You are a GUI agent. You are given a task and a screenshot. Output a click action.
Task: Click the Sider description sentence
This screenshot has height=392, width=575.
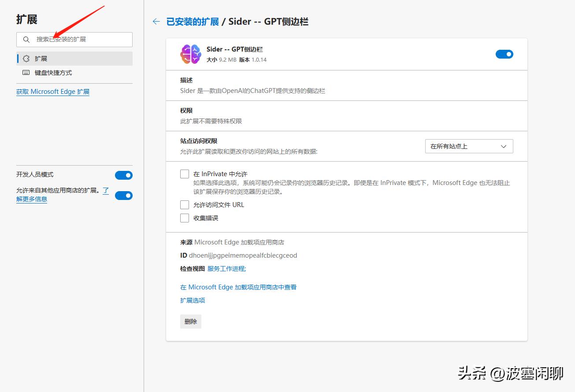[x=252, y=91]
